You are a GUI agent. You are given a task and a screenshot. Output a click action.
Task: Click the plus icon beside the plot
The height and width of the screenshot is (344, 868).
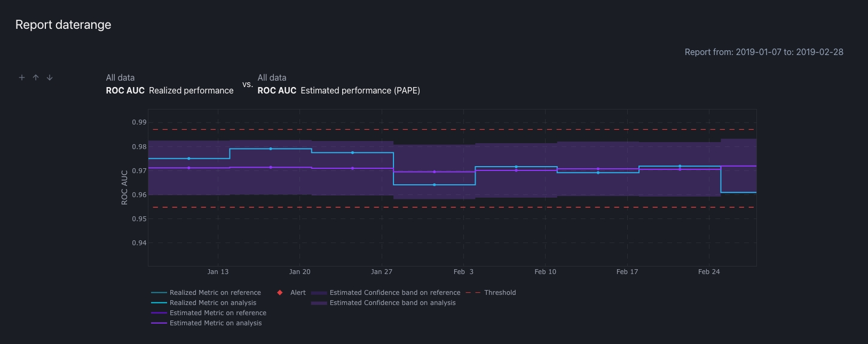tap(22, 77)
